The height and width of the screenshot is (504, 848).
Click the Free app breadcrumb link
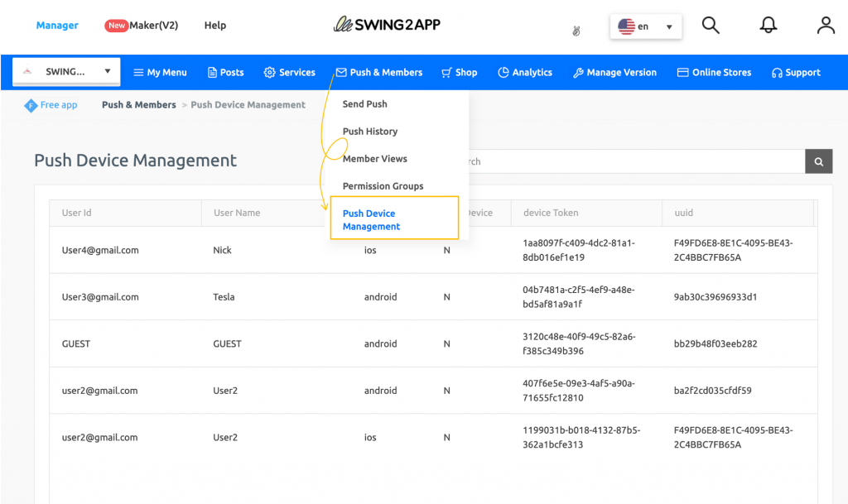51,105
